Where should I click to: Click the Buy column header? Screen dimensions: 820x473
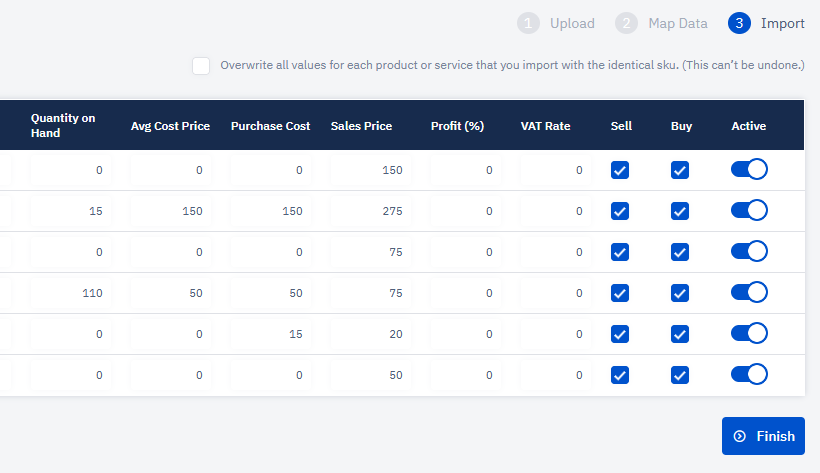pyautogui.click(x=681, y=126)
